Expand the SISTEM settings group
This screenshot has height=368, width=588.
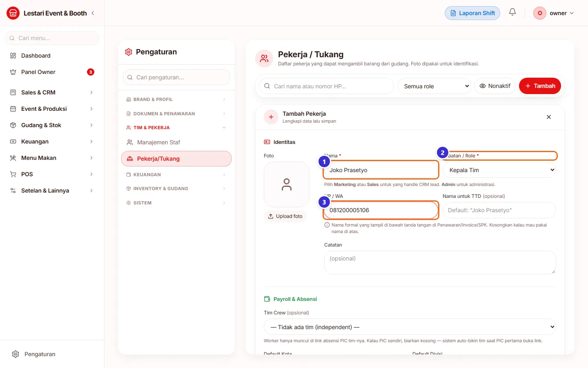click(x=176, y=203)
